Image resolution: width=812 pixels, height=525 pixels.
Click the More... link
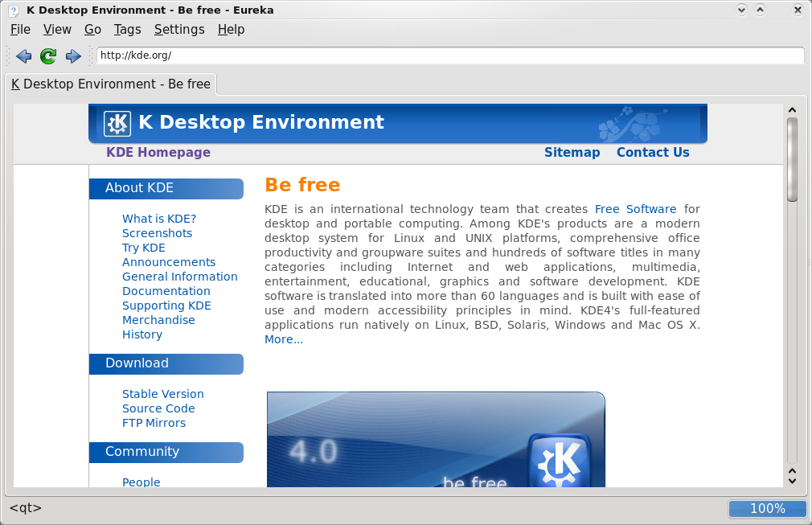point(284,339)
